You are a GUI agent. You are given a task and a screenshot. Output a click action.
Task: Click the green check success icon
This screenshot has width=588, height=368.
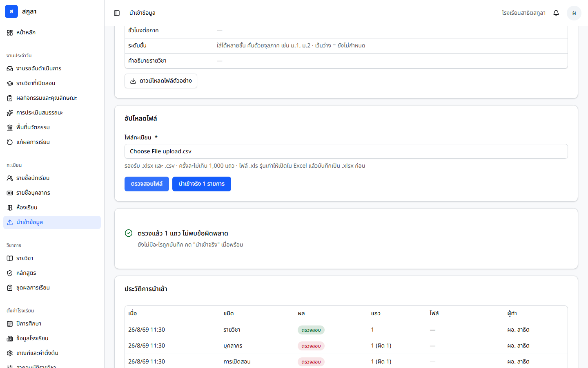[x=129, y=233]
